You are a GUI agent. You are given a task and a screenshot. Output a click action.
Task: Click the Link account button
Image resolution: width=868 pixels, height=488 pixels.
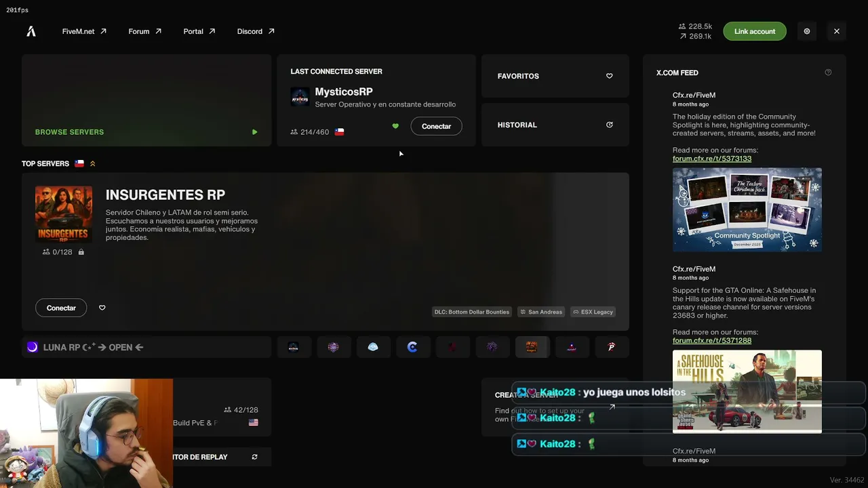[755, 31]
